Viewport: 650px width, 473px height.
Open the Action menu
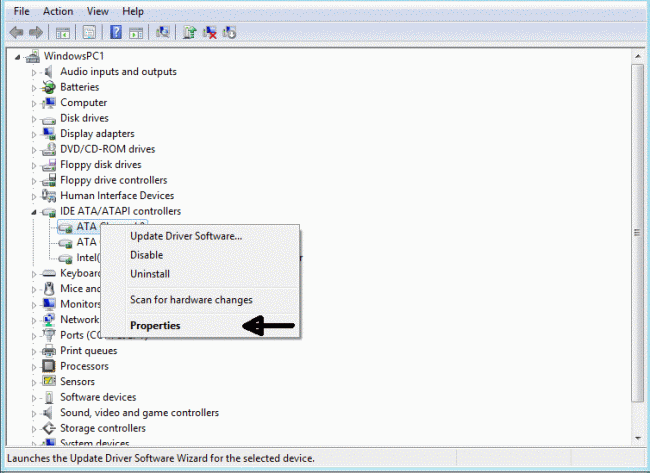pyautogui.click(x=57, y=11)
